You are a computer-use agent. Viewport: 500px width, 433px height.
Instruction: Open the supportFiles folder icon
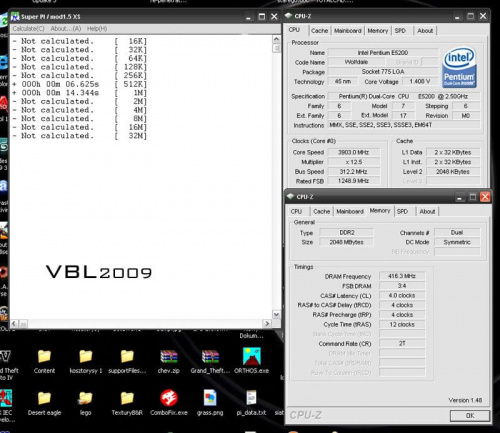[x=127, y=356]
